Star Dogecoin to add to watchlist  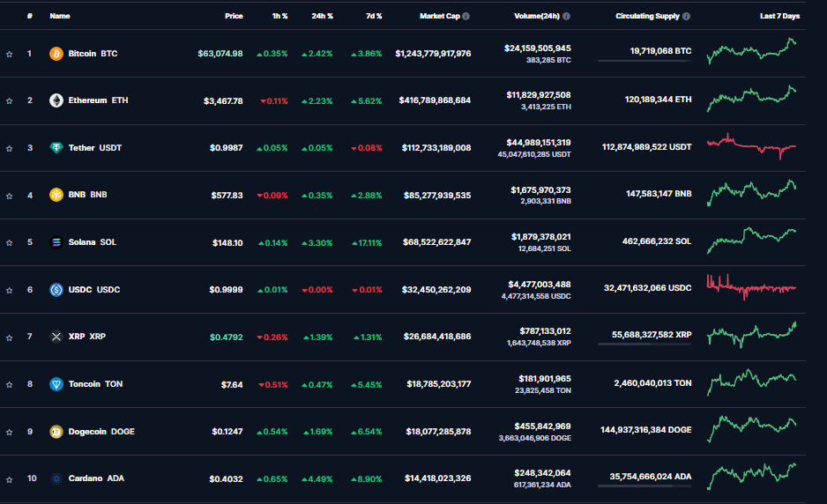click(x=10, y=432)
